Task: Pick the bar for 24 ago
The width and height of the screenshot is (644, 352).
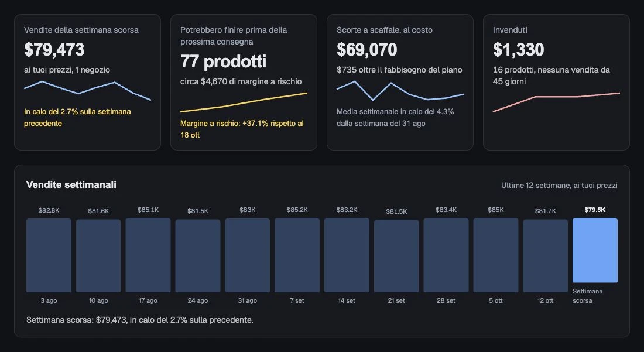Action: click(x=198, y=256)
